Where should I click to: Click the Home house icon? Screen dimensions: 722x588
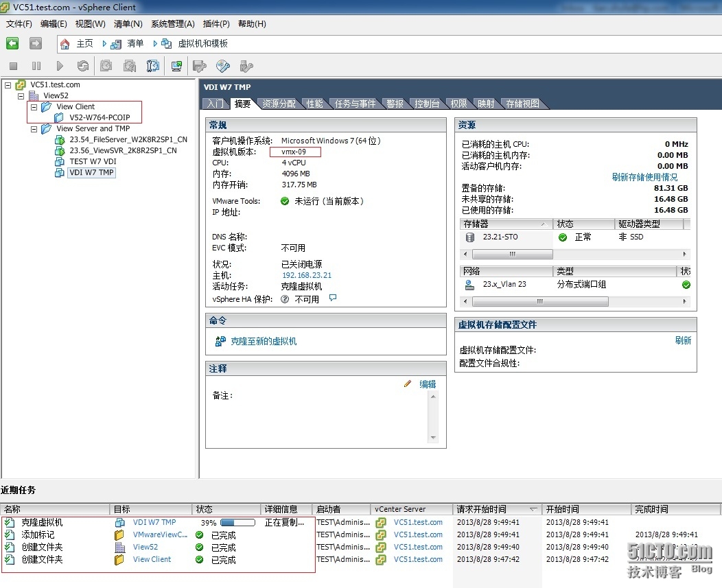point(65,44)
